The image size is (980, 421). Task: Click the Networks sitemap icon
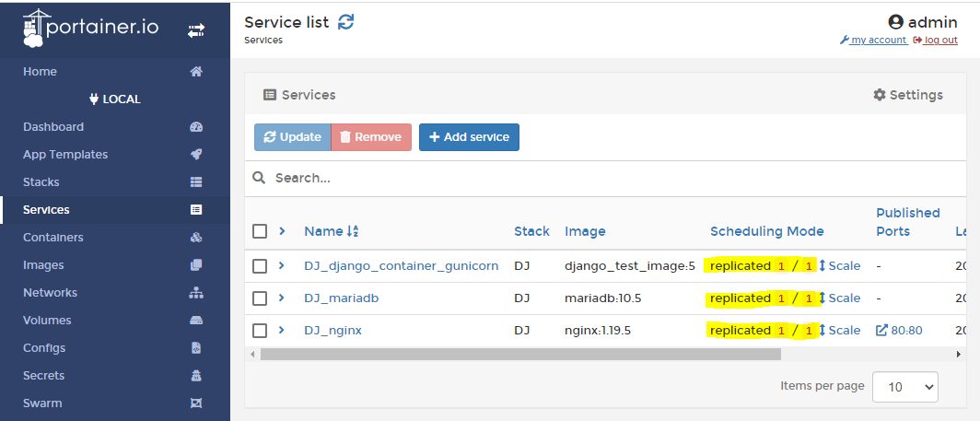(195, 293)
